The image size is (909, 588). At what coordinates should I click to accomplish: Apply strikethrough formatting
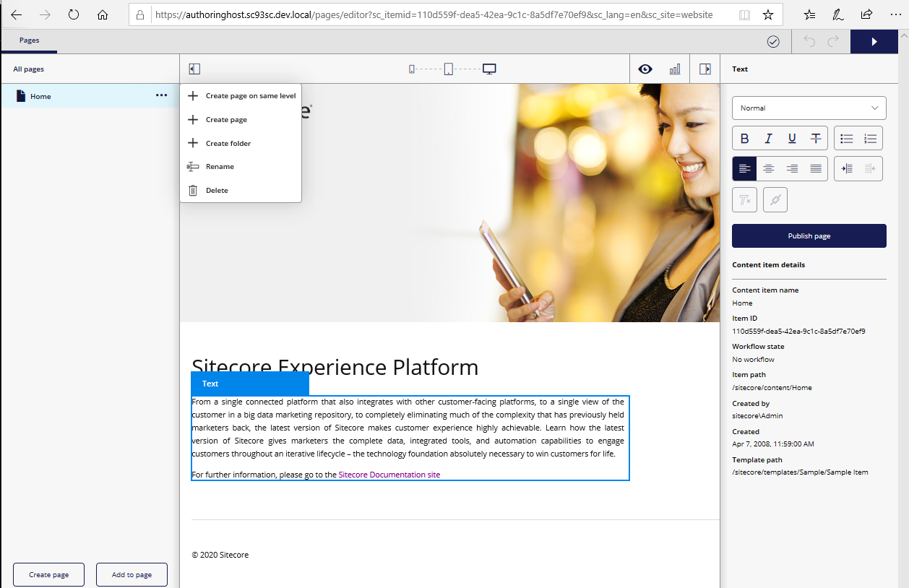pos(814,138)
